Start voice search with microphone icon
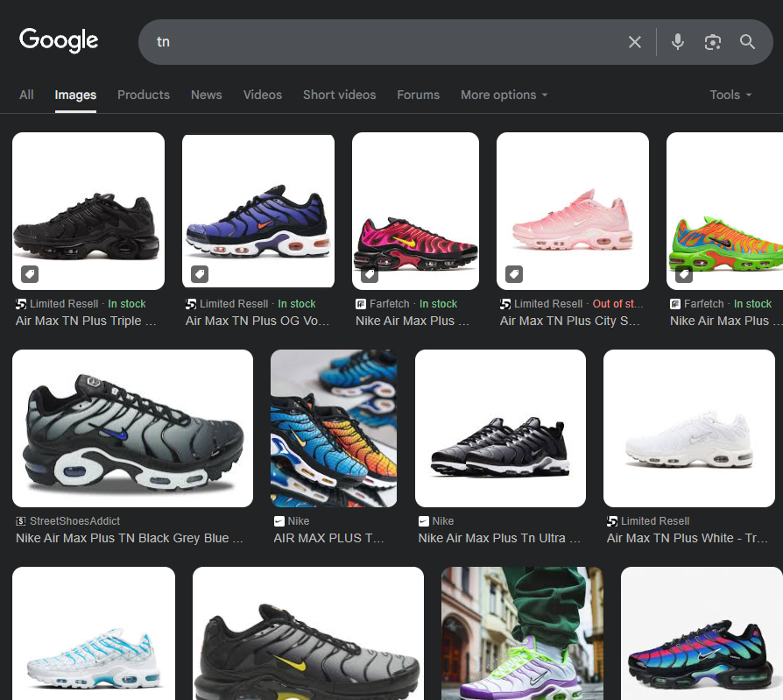Viewport: 783px width, 700px height. pos(678,42)
